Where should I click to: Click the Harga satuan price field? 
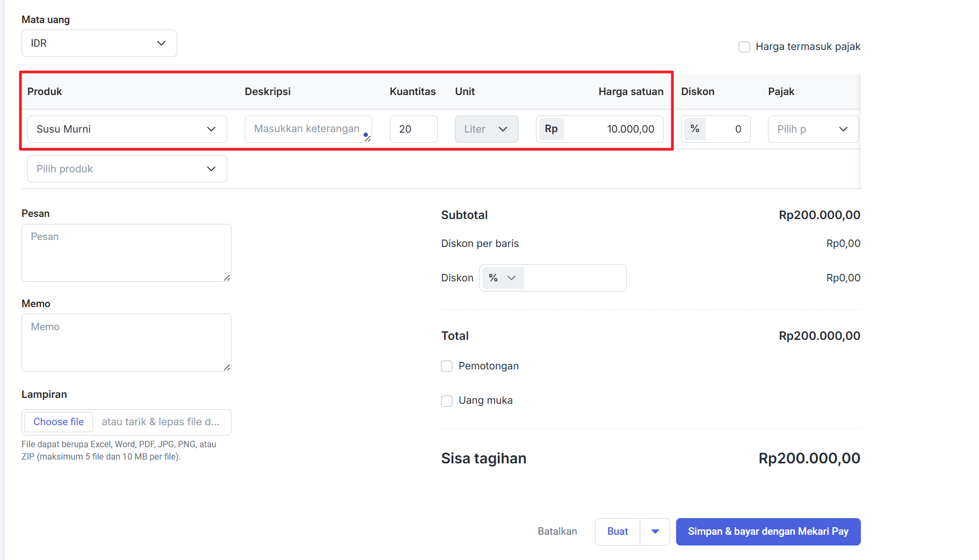coord(612,129)
